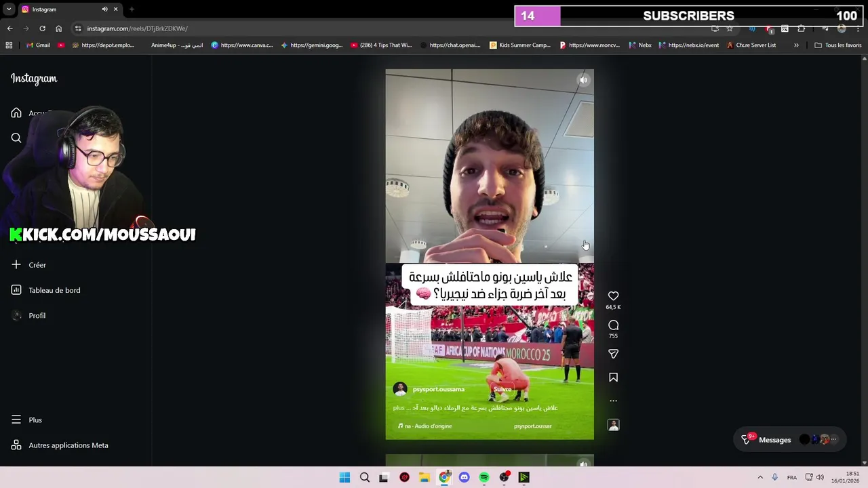868x488 pixels.
Task: Click the instagram.com address bar
Action: 393,28
